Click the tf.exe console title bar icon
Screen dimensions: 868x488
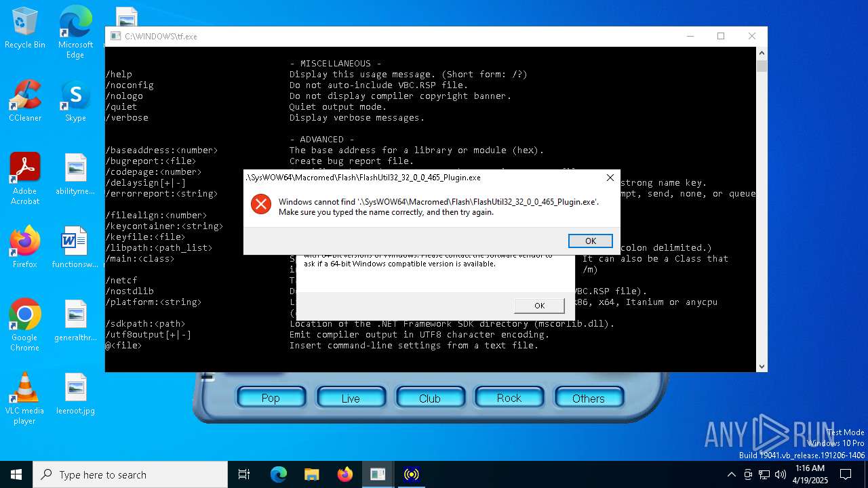[116, 37]
